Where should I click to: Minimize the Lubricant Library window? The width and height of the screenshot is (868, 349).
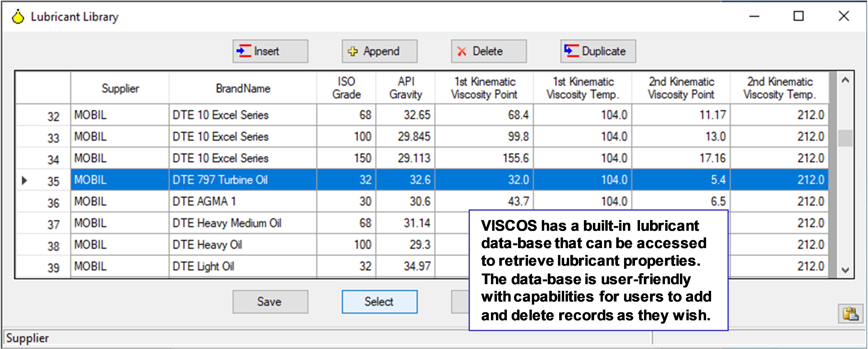pyautogui.click(x=754, y=16)
